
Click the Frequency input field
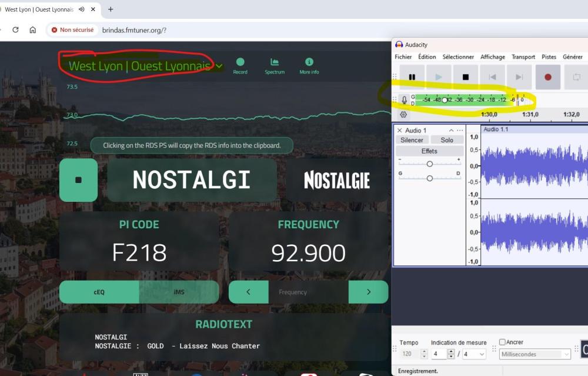(308, 292)
